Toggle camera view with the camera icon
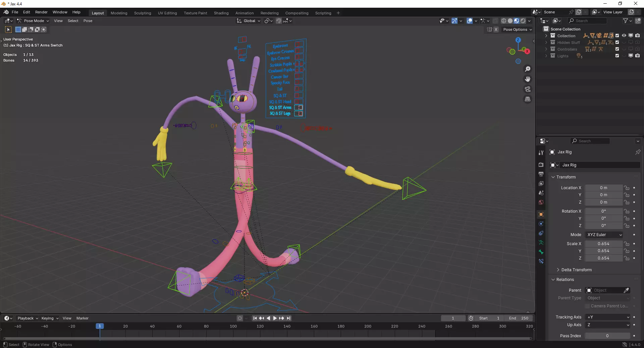644x348 pixels. pyautogui.click(x=528, y=89)
